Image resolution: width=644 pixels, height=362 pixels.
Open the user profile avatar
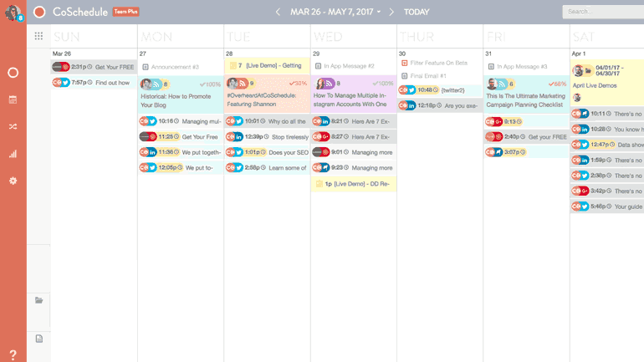pos(12,12)
